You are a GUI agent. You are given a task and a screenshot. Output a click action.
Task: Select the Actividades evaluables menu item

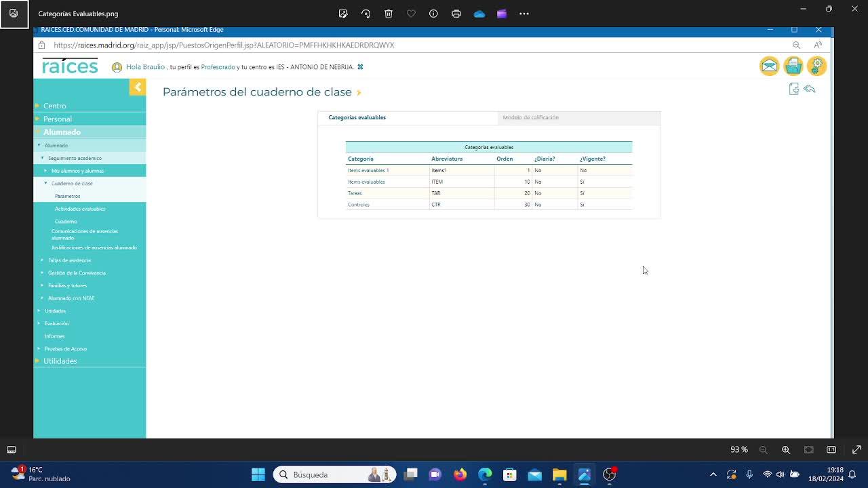coord(80,209)
